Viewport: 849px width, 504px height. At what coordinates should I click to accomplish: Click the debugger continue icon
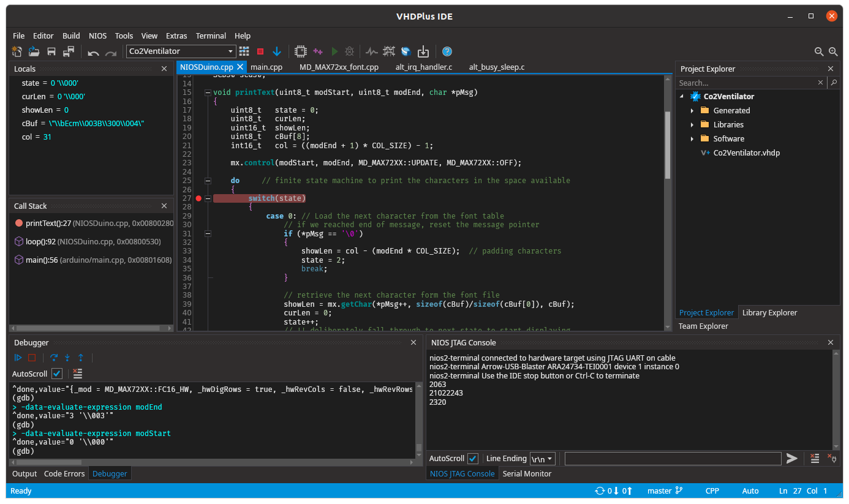(18, 358)
